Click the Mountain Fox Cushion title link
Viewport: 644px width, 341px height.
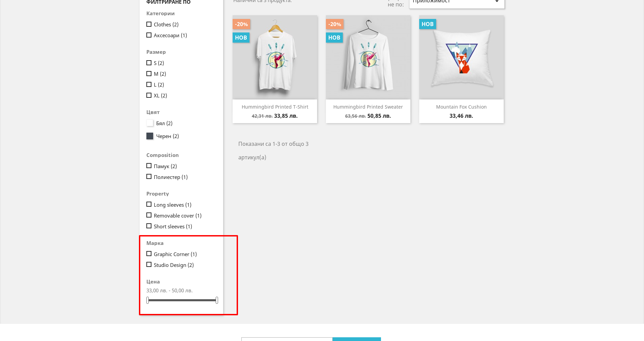tap(461, 107)
